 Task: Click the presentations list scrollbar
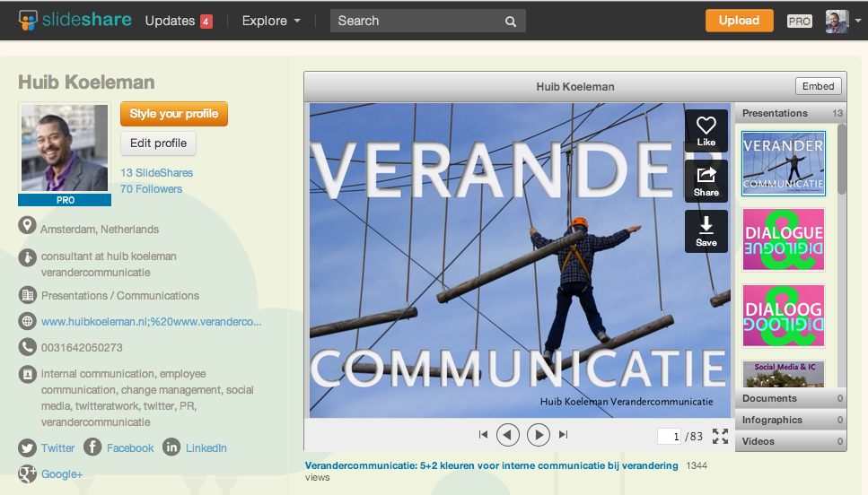coord(842,160)
